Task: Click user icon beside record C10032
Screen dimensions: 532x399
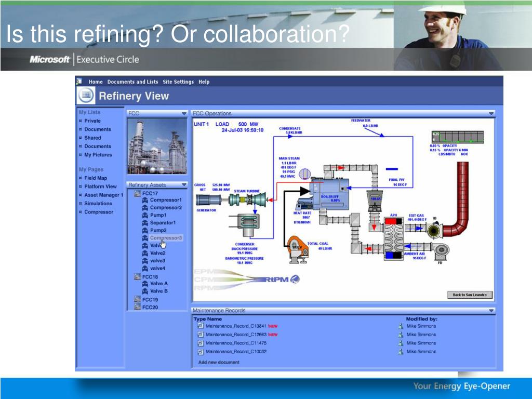Action: [401, 352]
